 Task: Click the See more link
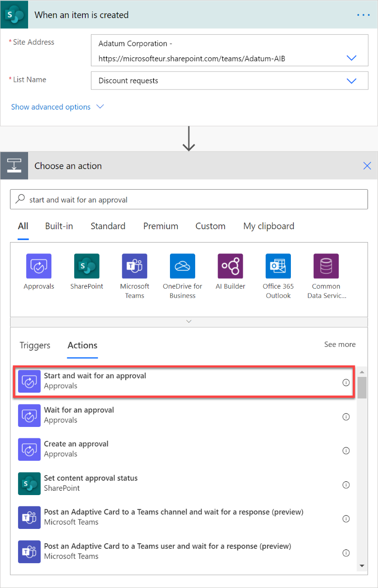[340, 345]
